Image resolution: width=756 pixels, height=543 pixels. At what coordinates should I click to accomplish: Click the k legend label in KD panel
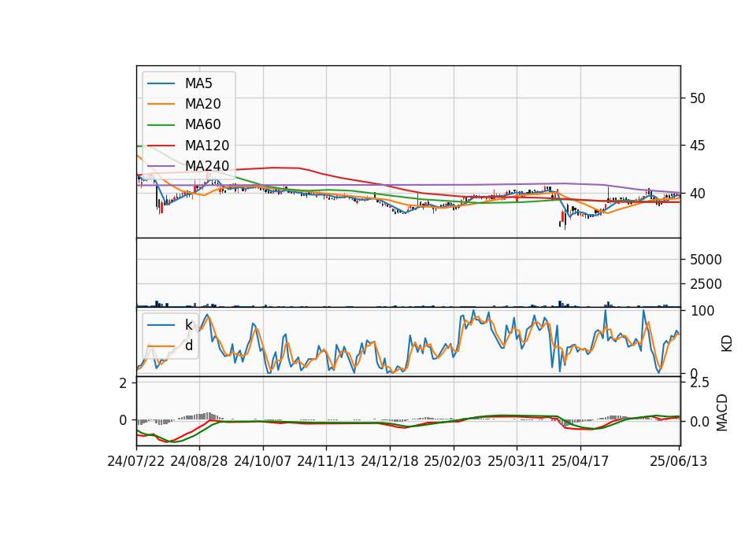coord(189,325)
